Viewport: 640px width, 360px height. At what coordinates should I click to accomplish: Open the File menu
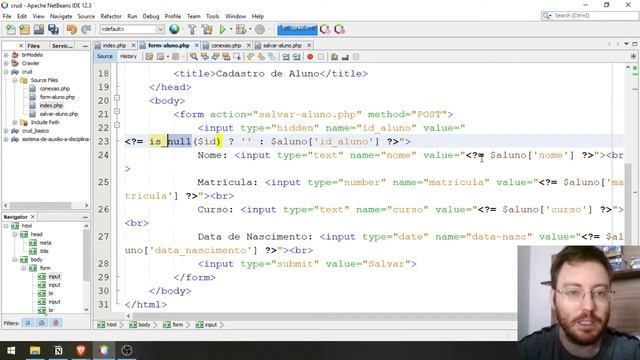[7, 16]
